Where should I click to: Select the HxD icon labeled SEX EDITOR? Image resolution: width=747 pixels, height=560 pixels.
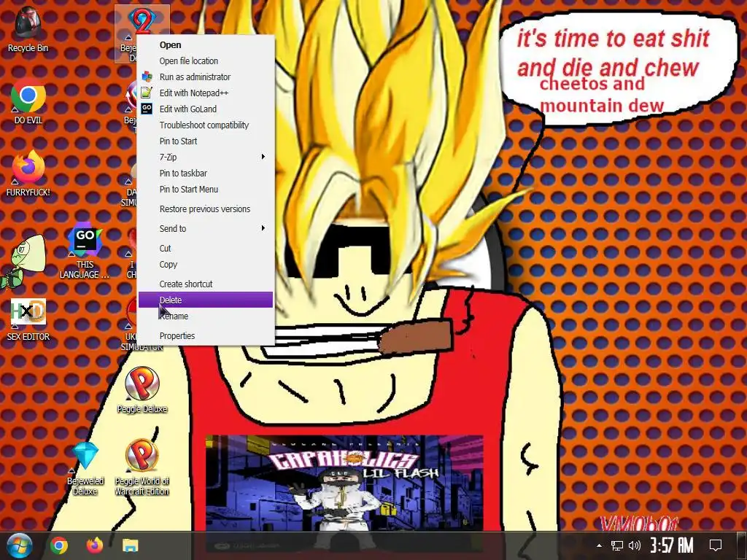[x=28, y=319]
